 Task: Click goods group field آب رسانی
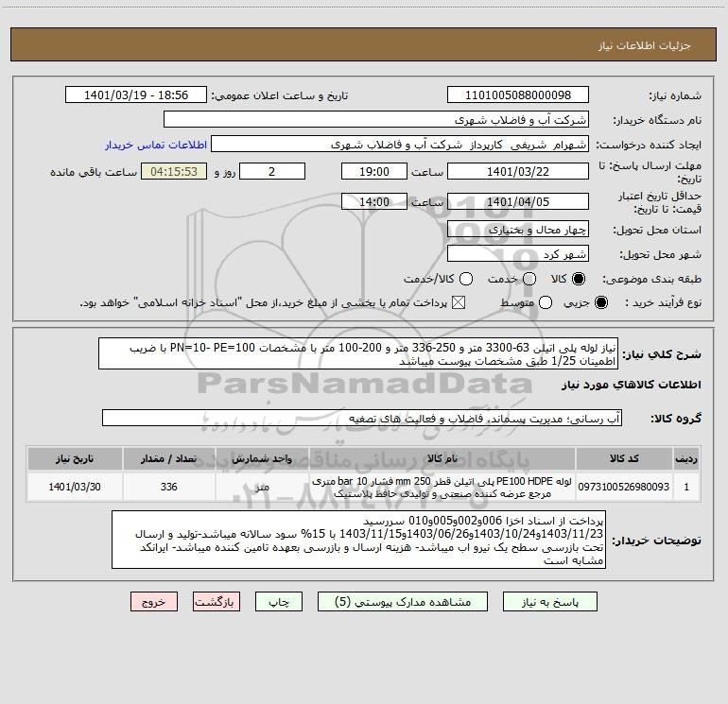(362, 418)
